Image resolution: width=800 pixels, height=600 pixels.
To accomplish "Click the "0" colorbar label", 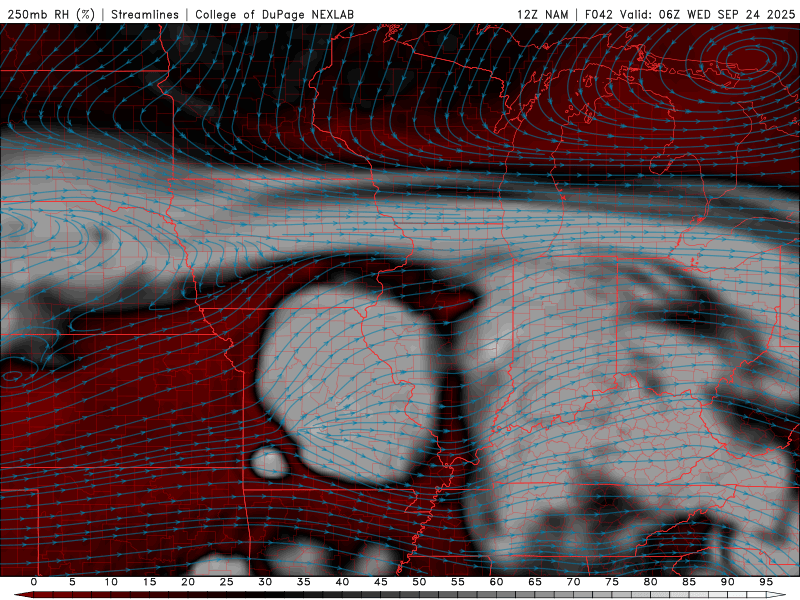I will pos(34,582).
